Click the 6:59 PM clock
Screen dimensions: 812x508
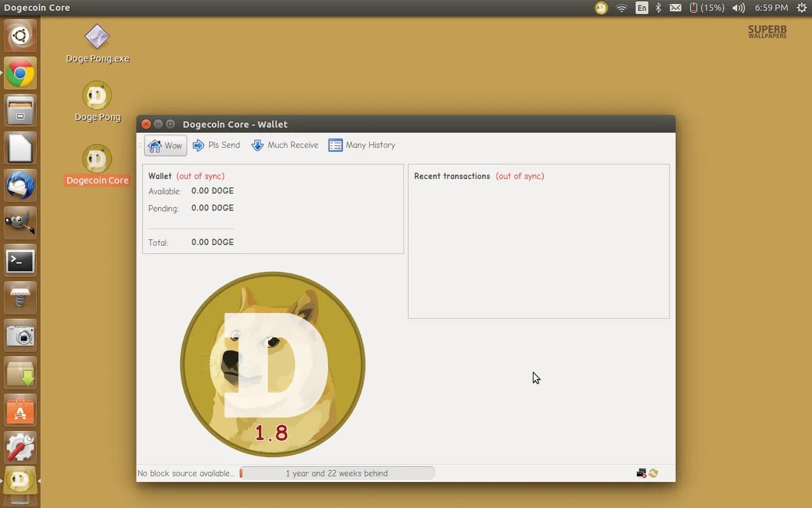[x=771, y=8]
